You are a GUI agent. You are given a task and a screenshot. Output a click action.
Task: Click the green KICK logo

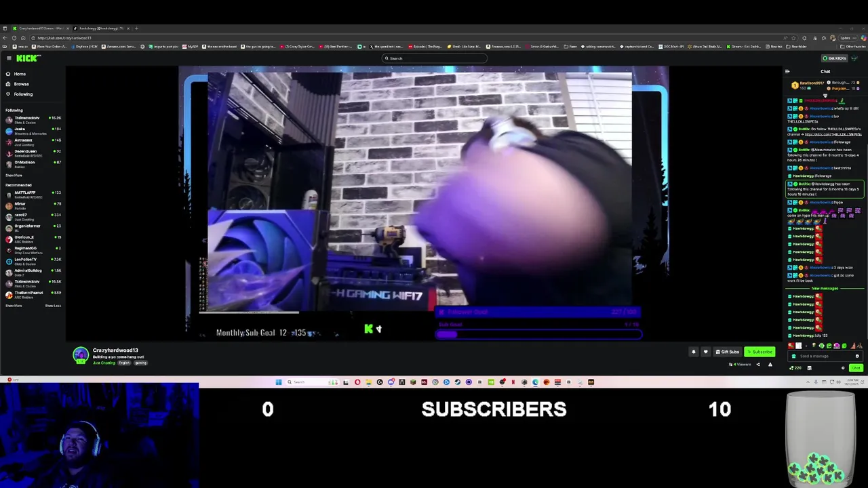(x=27, y=58)
